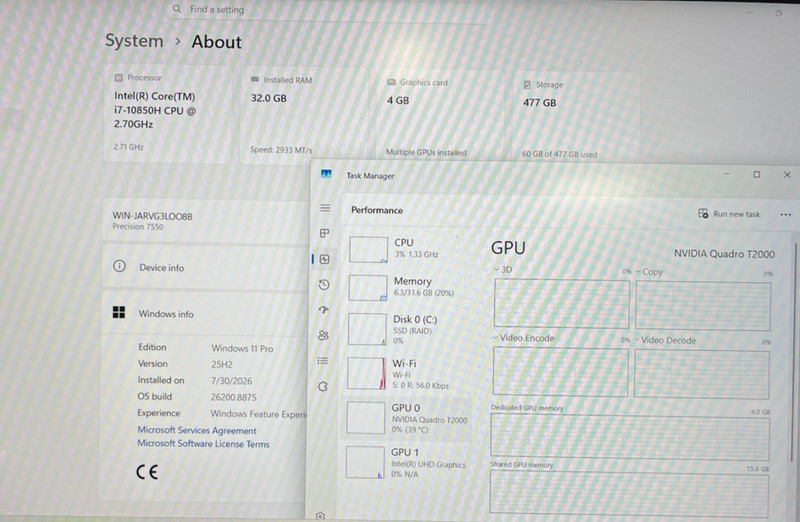Open the 3D engine graph dropdown
Image resolution: width=800 pixels, height=522 pixels.
[496, 269]
